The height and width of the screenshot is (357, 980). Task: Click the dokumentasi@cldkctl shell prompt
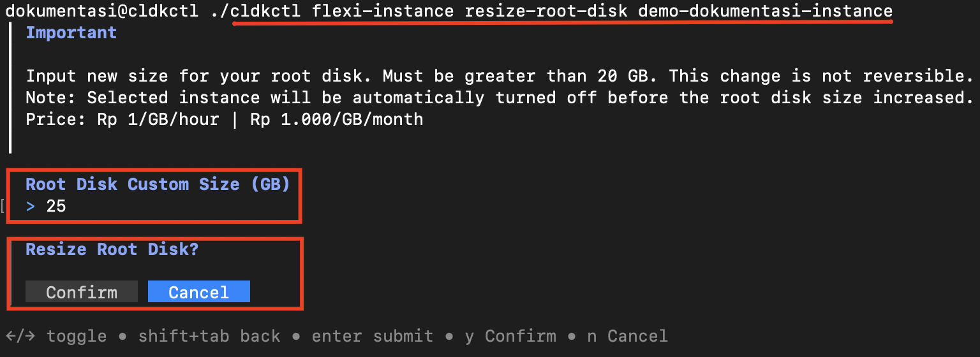pyautogui.click(x=102, y=11)
